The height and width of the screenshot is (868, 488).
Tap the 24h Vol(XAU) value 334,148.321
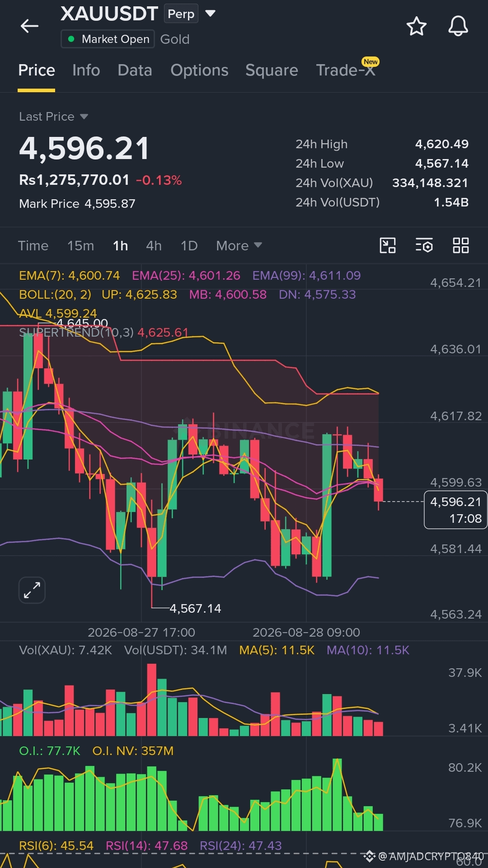(x=430, y=183)
